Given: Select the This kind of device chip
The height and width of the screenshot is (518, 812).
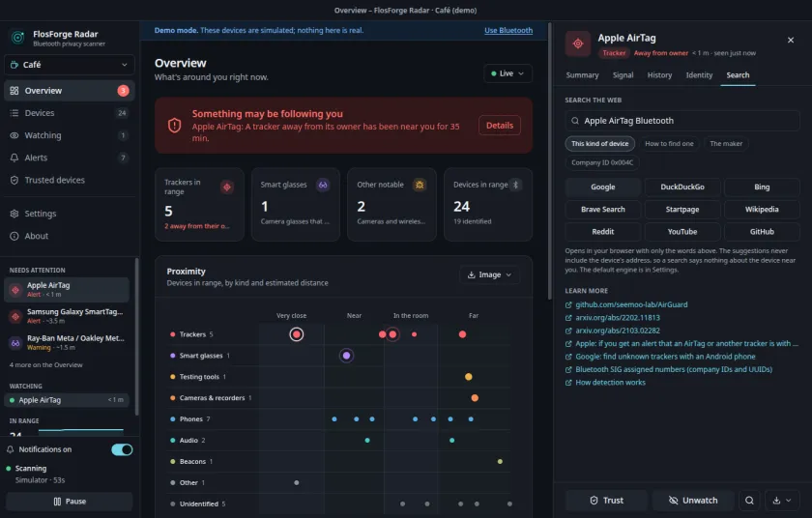Looking at the screenshot, I should [599, 143].
